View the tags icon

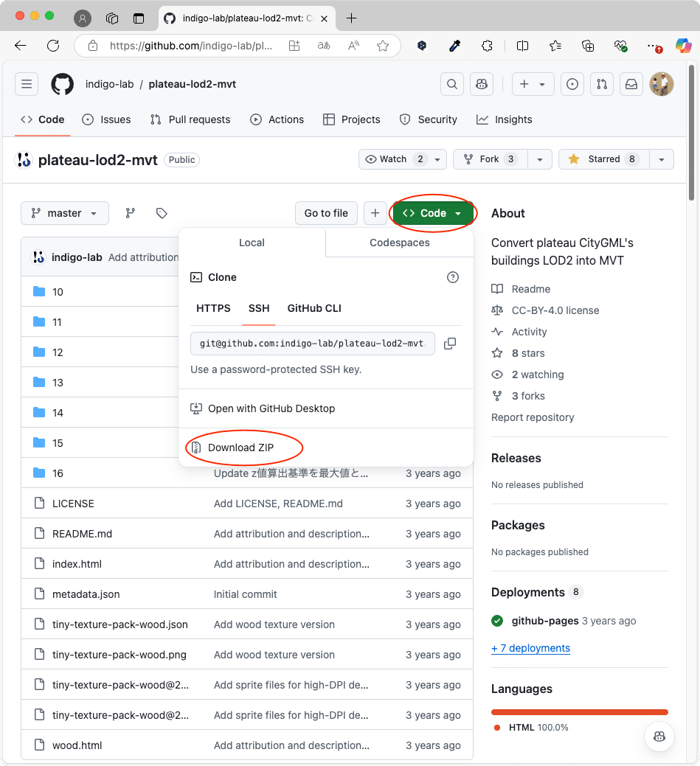point(162,213)
